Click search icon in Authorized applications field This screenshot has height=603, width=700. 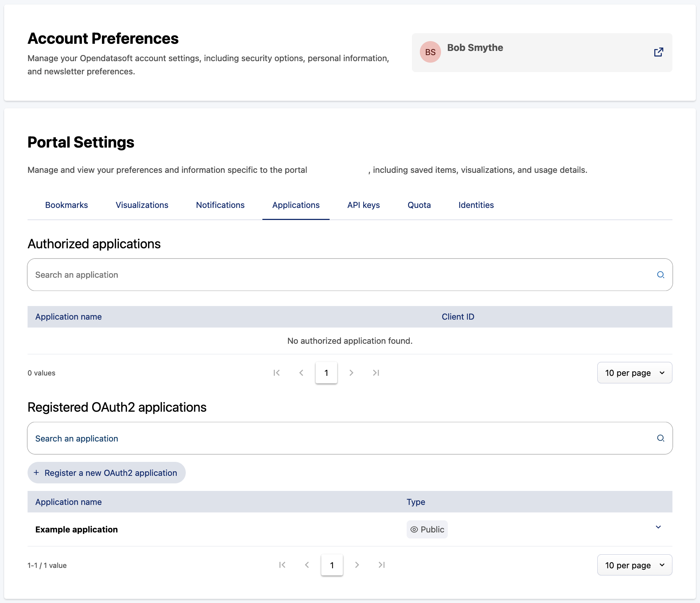[x=660, y=275]
